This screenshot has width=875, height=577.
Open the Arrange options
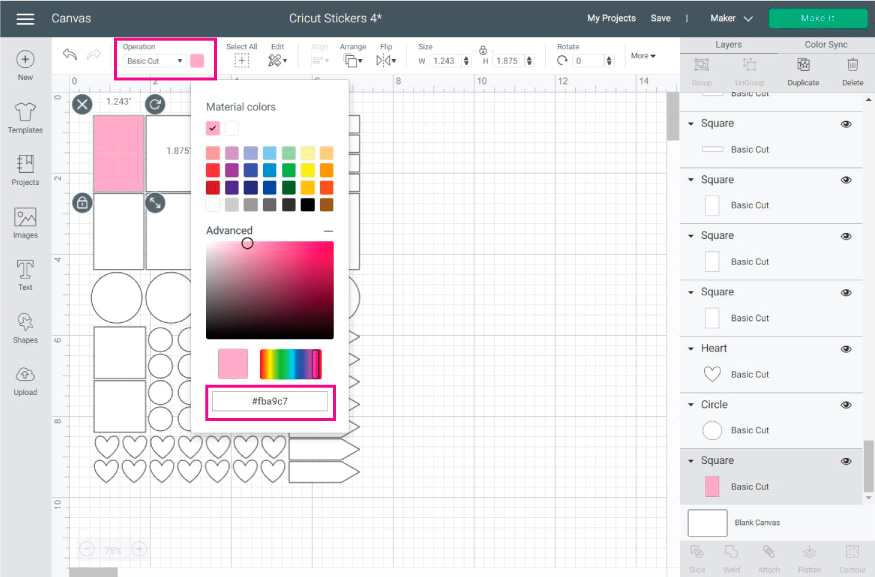pyautogui.click(x=352, y=60)
